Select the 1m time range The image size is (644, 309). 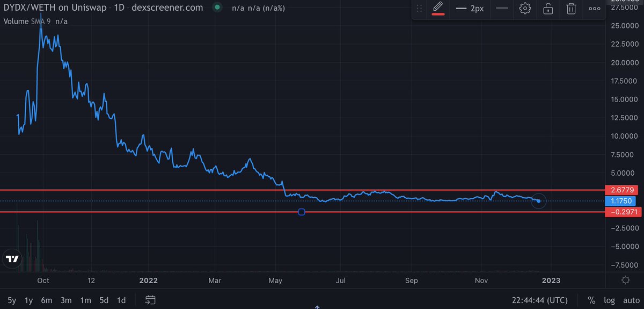point(85,300)
